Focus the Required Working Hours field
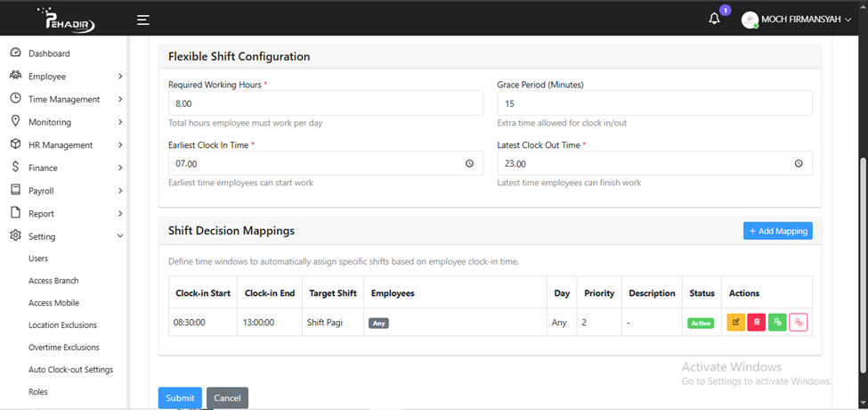This screenshot has height=410, width=868. [x=326, y=103]
